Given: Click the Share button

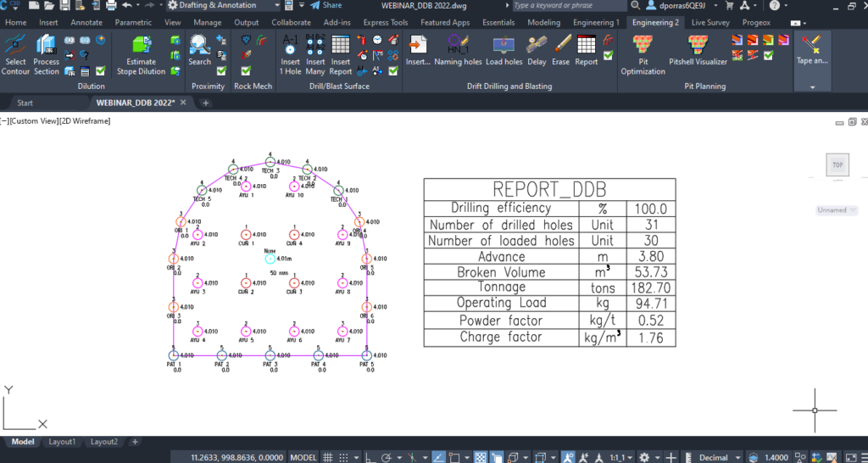Looking at the screenshot, I should [x=325, y=6].
